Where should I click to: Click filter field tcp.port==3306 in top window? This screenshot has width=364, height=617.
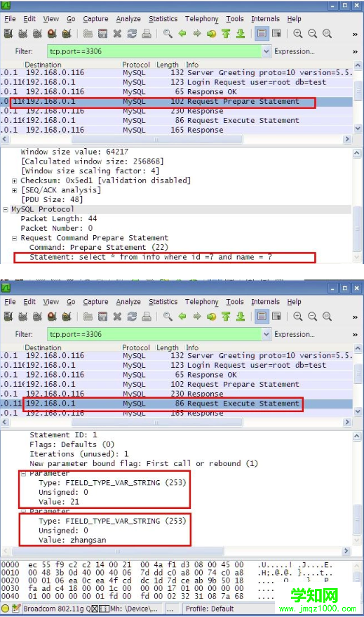(155, 51)
